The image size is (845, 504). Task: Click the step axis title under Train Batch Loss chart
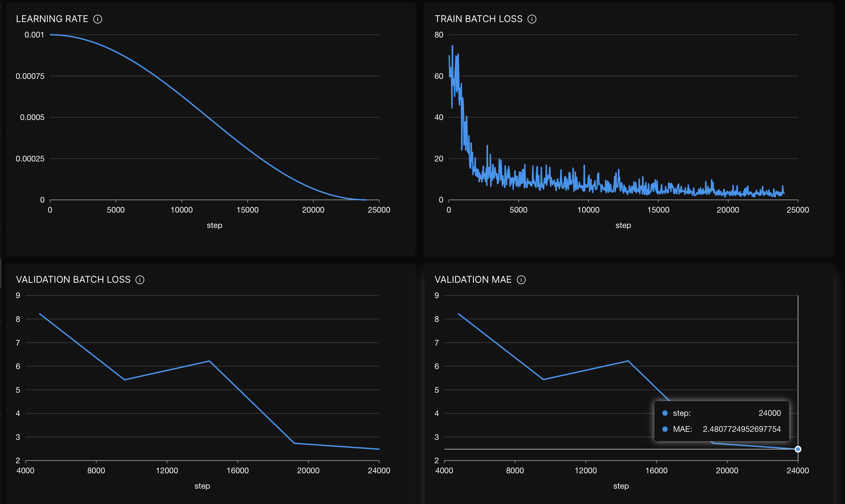[623, 226]
